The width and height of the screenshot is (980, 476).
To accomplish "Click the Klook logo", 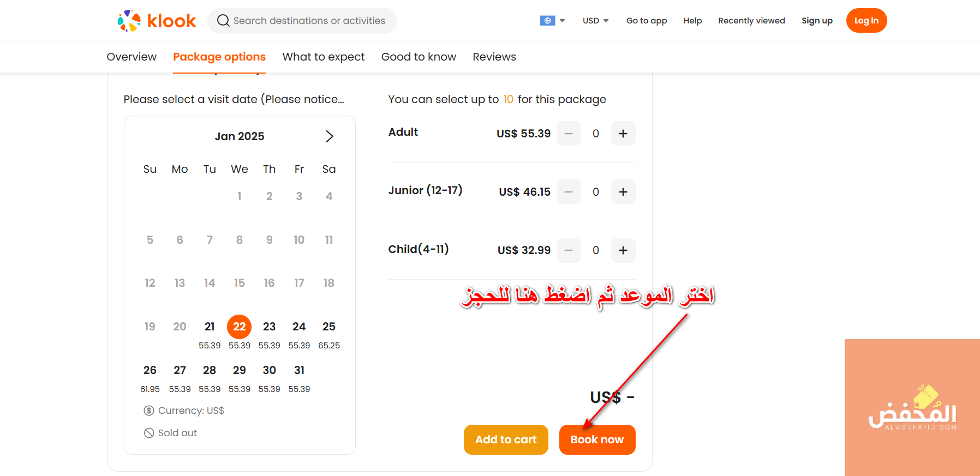I will pyautogui.click(x=157, y=21).
